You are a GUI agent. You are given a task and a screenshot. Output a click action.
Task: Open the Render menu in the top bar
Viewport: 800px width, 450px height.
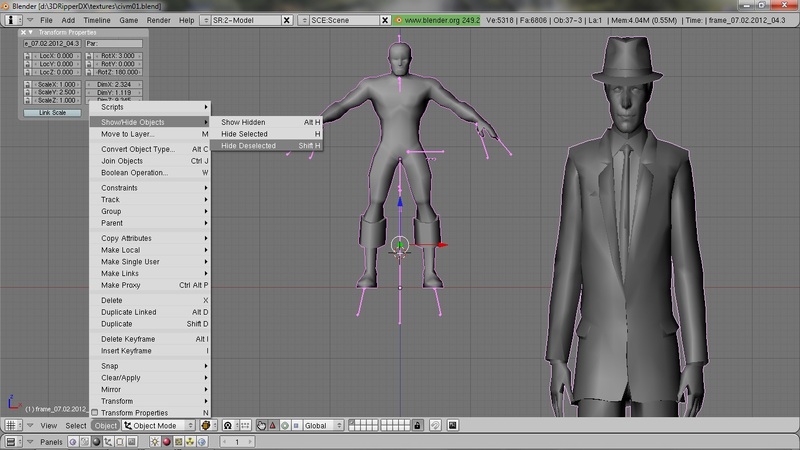click(x=158, y=20)
